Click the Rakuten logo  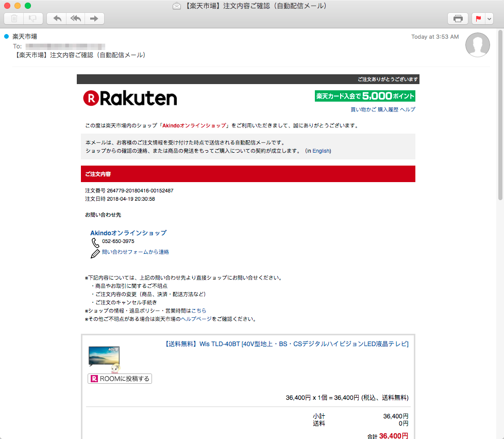point(130,98)
